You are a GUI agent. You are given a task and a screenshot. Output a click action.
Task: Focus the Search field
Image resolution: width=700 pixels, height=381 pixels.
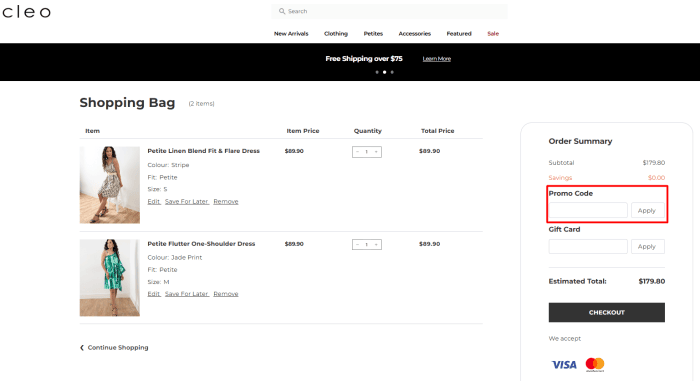pyautogui.click(x=389, y=11)
